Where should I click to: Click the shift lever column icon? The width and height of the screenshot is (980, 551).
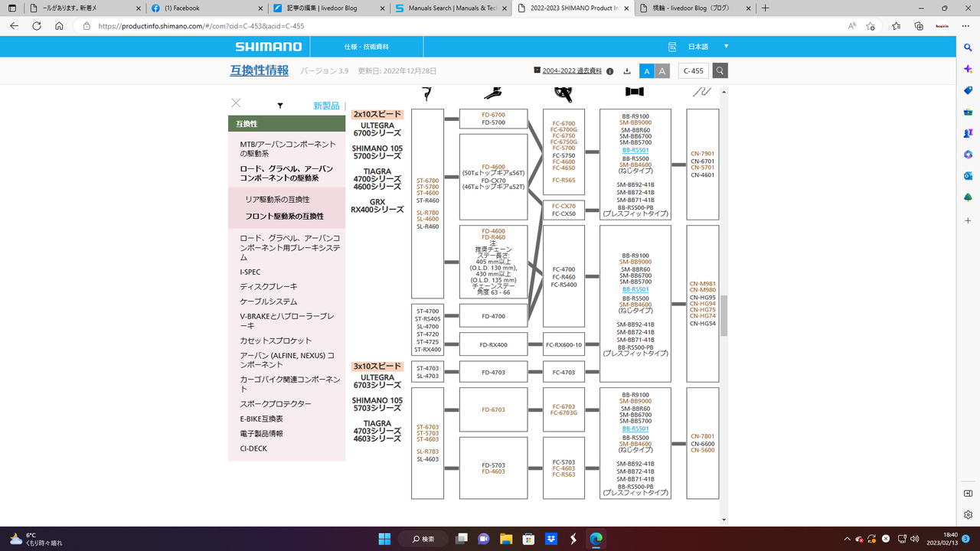[427, 93]
